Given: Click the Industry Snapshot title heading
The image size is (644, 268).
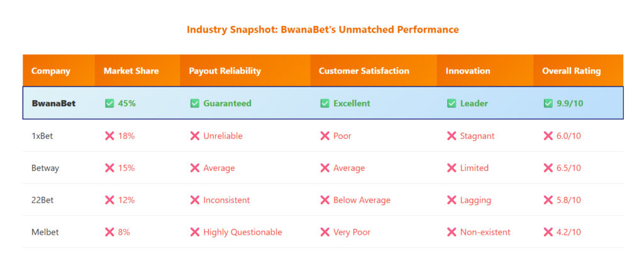Looking at the screenshot, I should pyautogui.click(x=323, y=30).
